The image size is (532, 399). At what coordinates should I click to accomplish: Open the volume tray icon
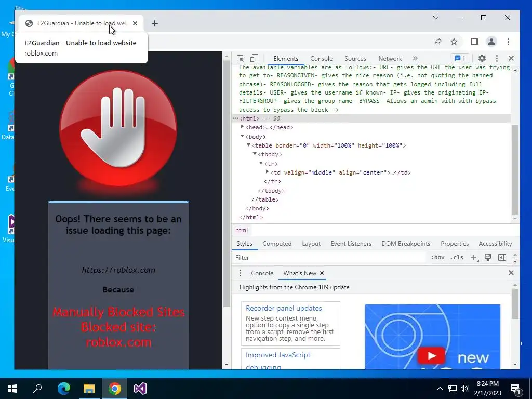464,389
